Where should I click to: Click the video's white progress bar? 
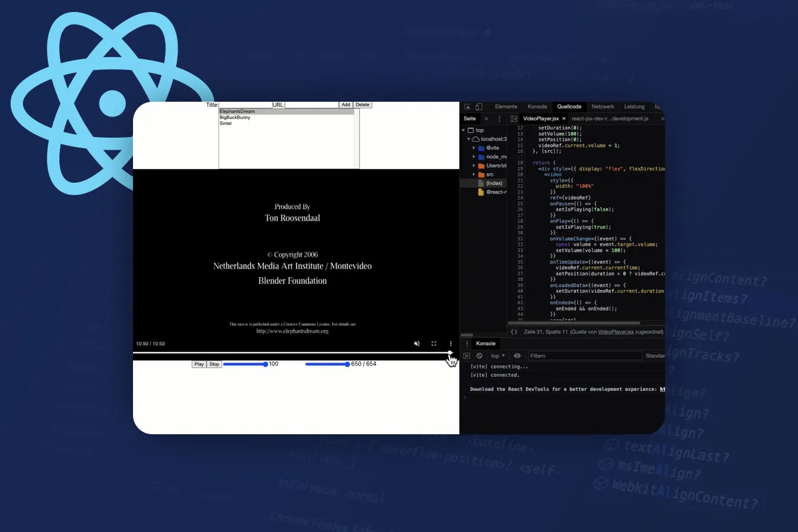pos(292,353)
